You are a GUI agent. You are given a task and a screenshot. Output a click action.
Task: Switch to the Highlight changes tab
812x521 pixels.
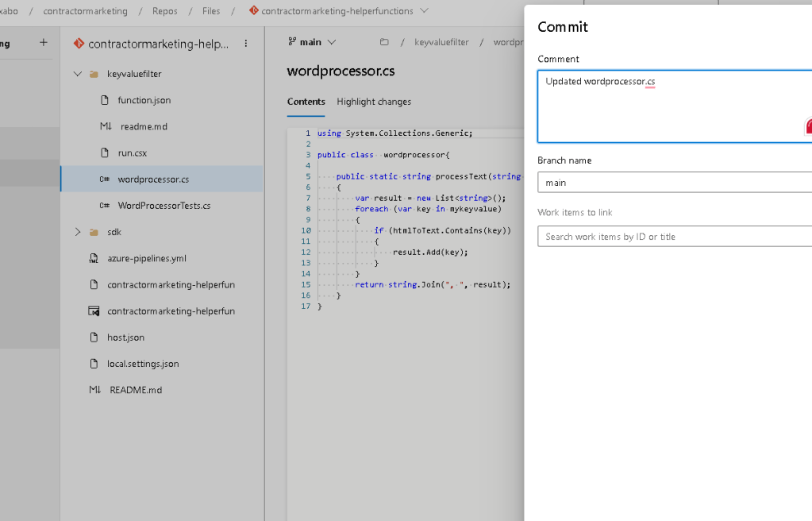pyautogui.click(x=374, y=102)
